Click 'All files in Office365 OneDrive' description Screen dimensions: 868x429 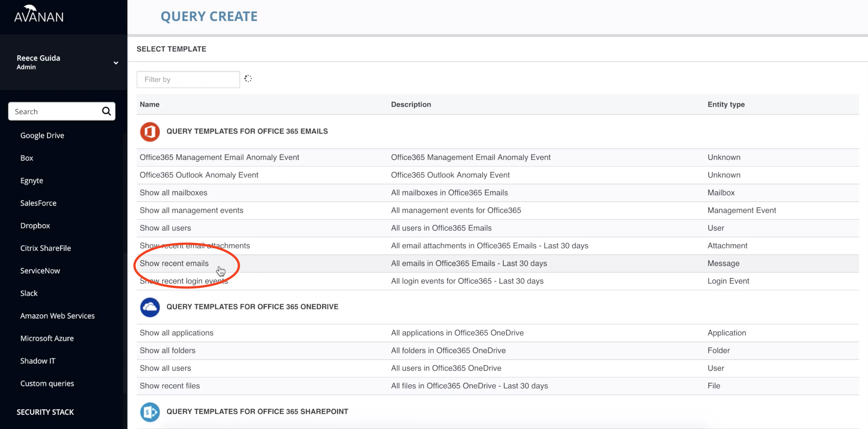(x=469, y=386)
